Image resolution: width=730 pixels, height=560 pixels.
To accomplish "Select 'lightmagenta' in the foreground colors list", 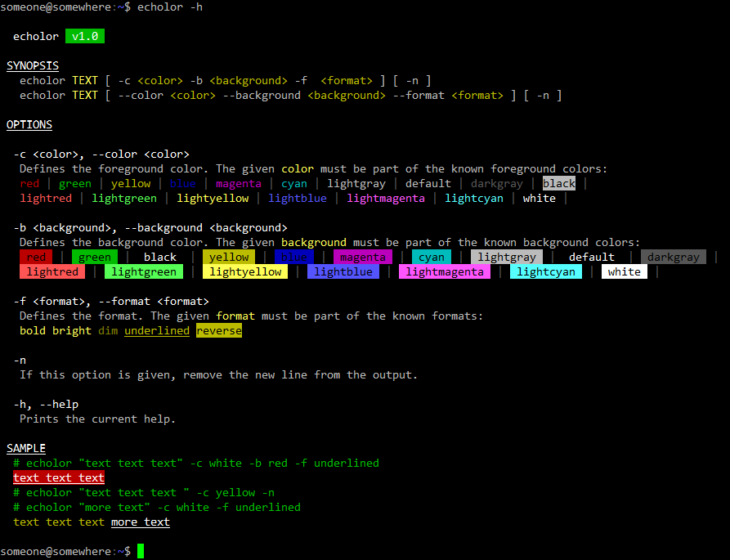I will tap(386, 199).
